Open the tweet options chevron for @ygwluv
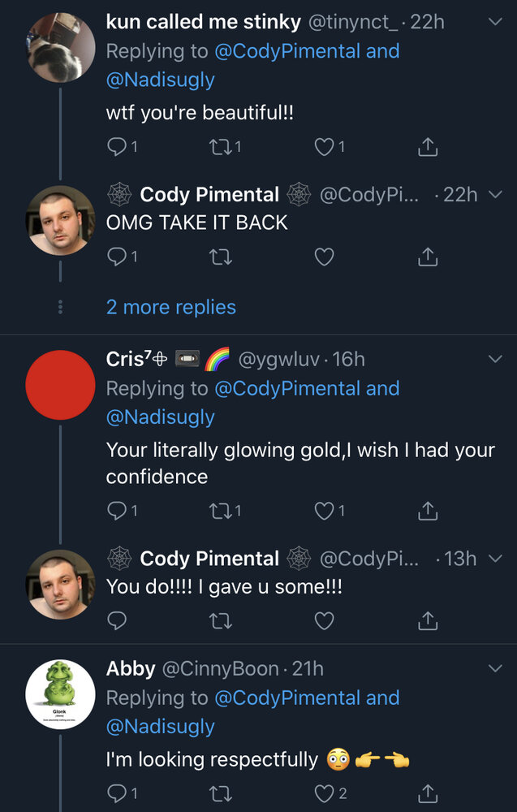The height and width of the screenshot is (812, 517). 495,358
